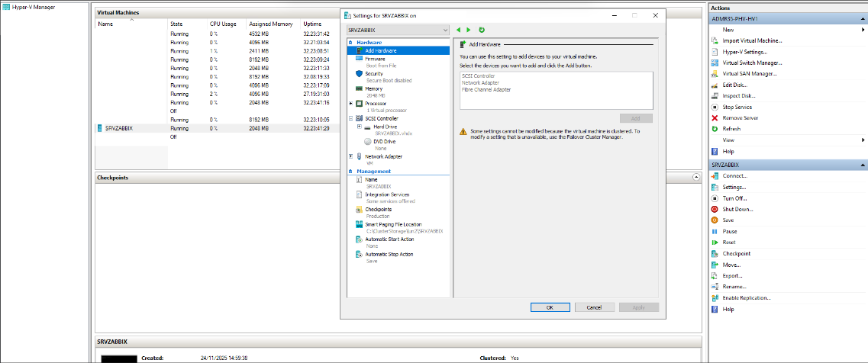This screenshot has height=363, width=868.
Task: Click the Security shield icon
Action: point(359,73)
